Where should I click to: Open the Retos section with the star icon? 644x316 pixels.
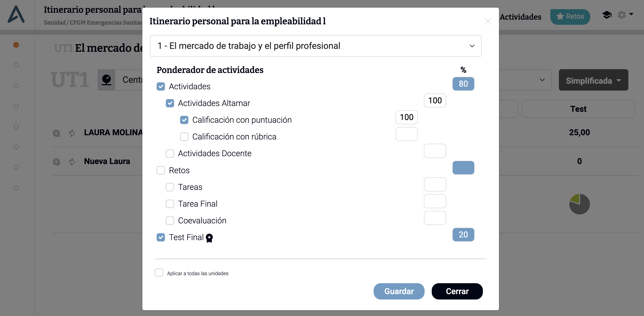pyautogui.click(x=570, y=17)
